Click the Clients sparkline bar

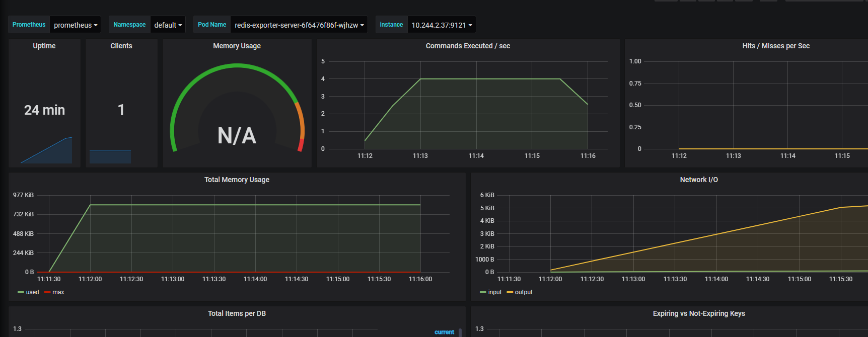tap(110, 156)
